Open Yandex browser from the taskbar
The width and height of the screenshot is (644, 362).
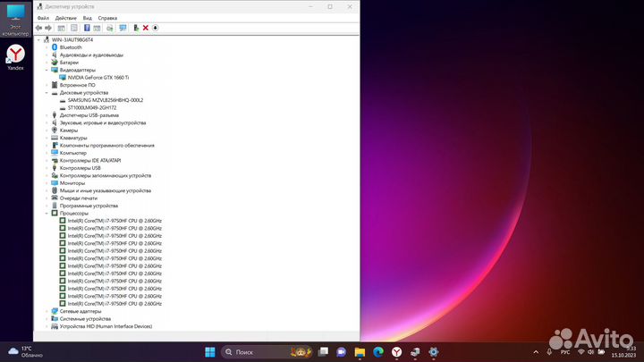pyautogui.click(x=397, y=352)
